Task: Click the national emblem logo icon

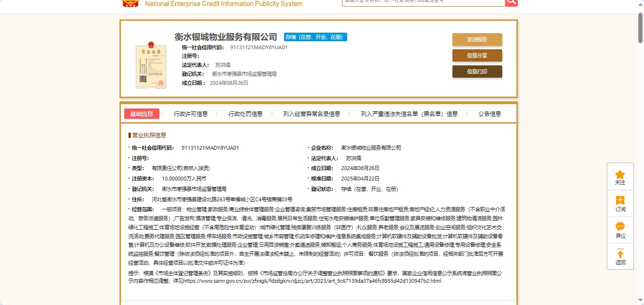Action: click(x=130, y=3)
